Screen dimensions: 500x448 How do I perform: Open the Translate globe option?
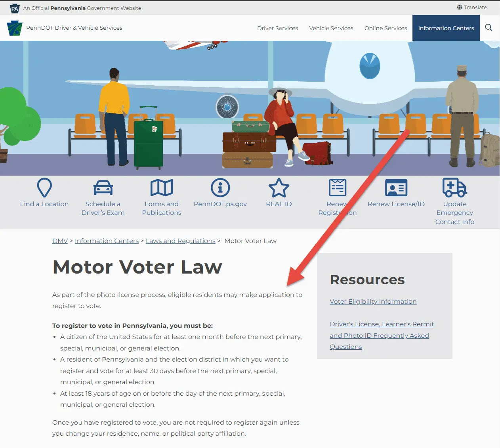(472, 7)
